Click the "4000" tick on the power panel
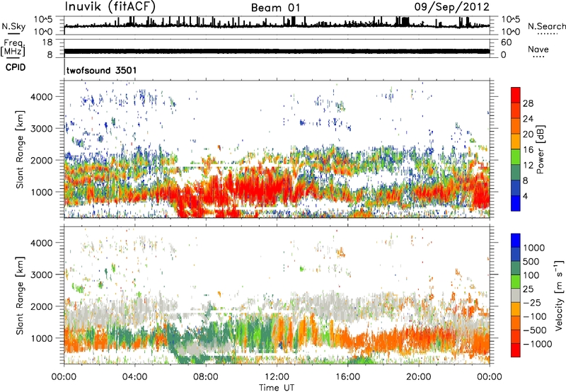 pyautogui.click(x=41, y=97)
